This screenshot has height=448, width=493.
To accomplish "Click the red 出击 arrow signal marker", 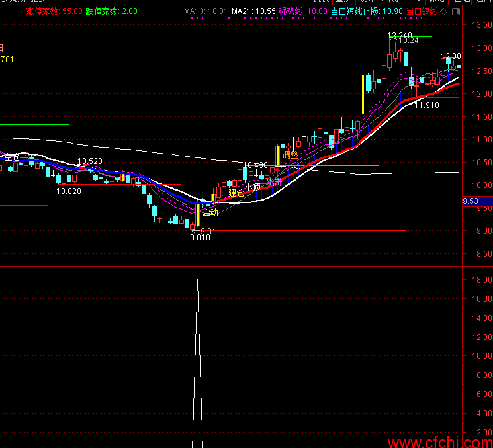I will coord(277,171).
